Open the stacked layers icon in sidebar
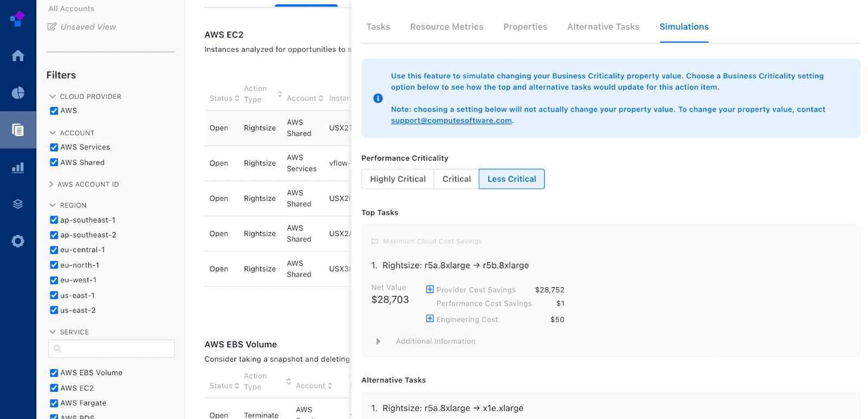Image resolution: width=868 pixels, height=419 pixels. click(x=18, y=204)
